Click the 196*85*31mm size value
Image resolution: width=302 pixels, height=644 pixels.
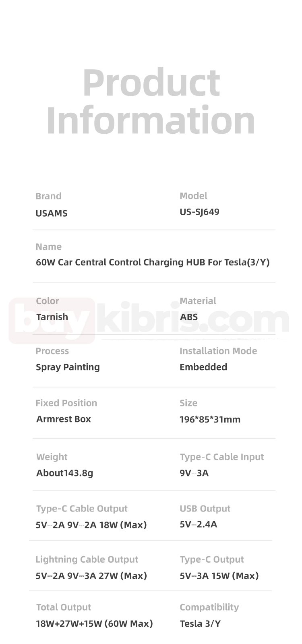point(210,419)
